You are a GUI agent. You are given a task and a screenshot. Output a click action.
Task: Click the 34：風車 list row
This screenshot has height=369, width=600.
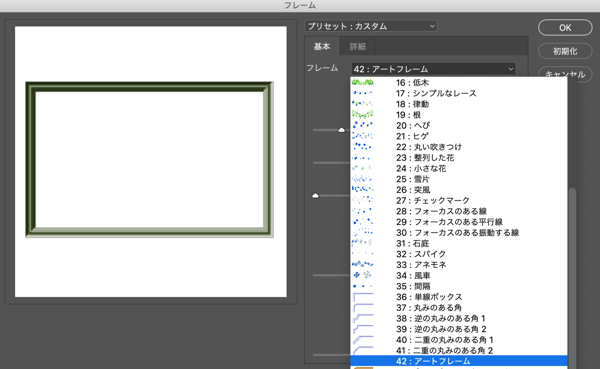(x=458, y=276)
